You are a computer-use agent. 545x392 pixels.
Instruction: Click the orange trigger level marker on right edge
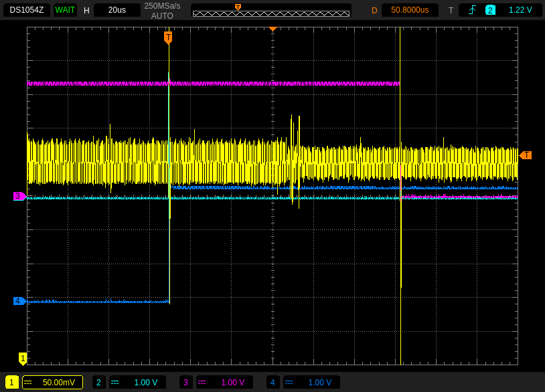(526, 155)
